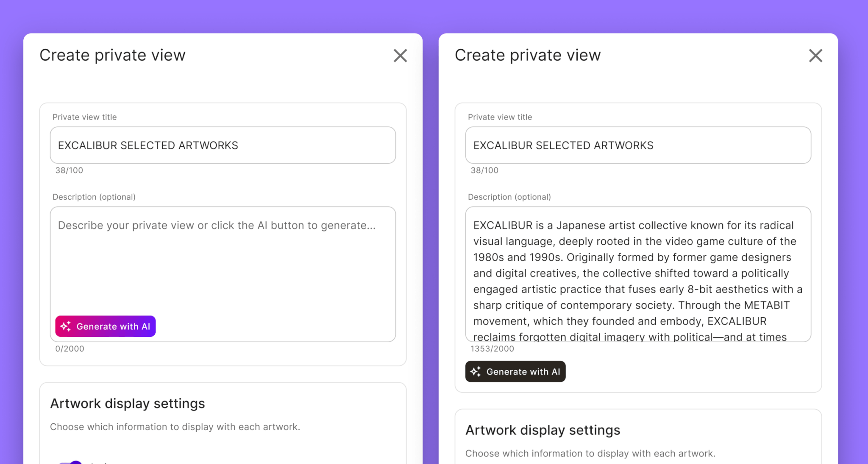Click the black Generate with AI button

(515, 372)
